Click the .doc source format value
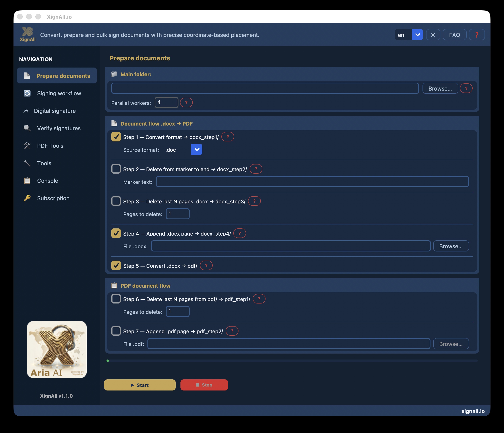This screenshot has height=433, width=504. coord(171,150)
